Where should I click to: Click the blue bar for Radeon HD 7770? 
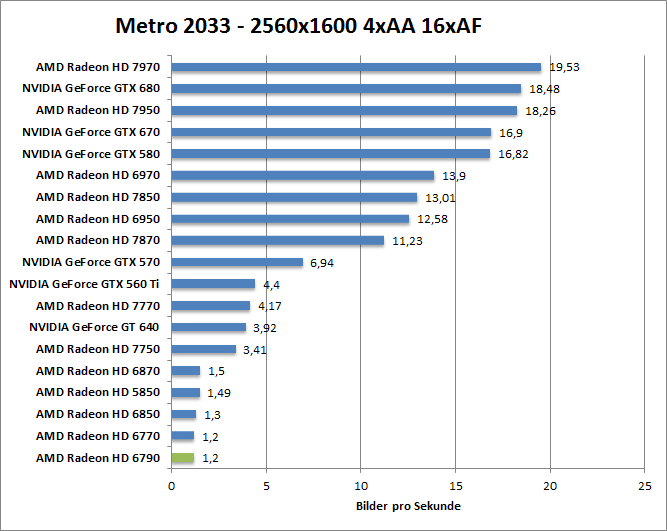[211, 305]
